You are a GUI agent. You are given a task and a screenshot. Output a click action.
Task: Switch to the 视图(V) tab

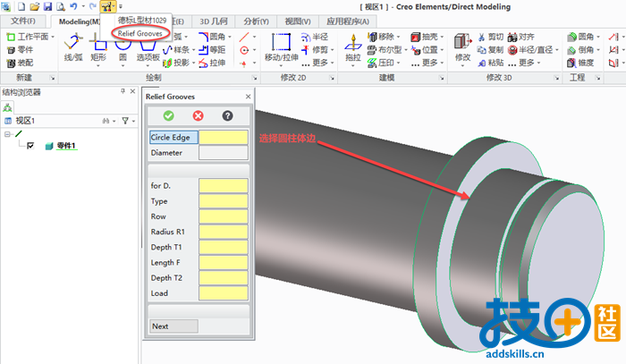[298, 21]
